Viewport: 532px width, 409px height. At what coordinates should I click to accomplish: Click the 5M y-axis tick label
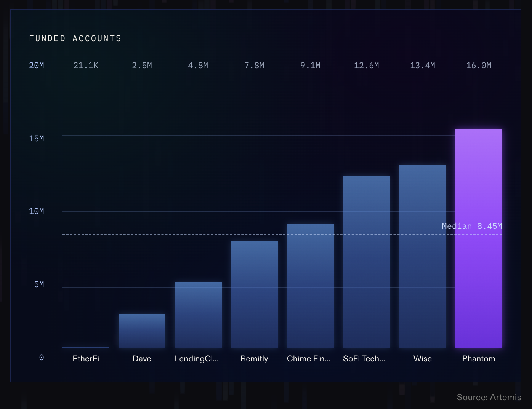(x=39, y=284)
